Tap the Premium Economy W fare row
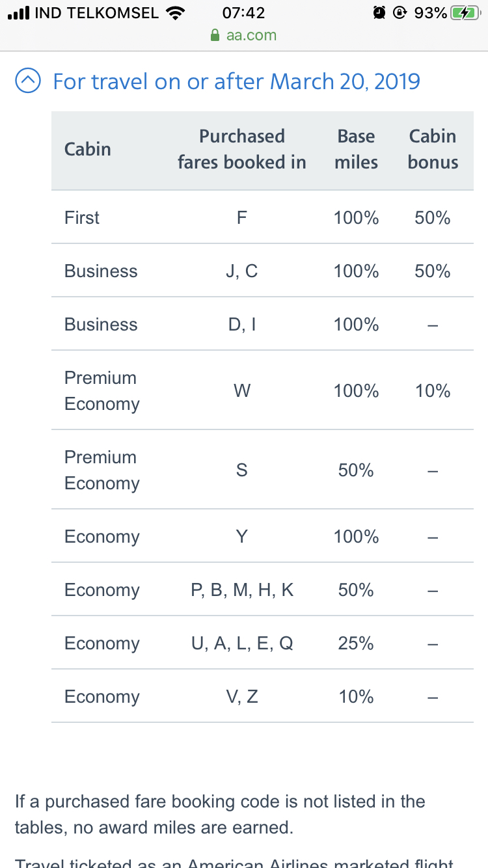 tap(262, 390)
